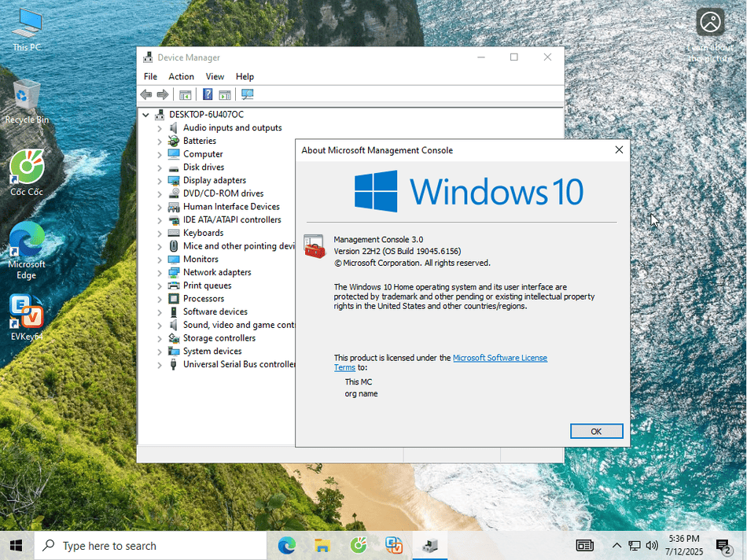Click the volume speaker tray icon
Viewport: 747px width, 560px height.
[x=652, y=545]
